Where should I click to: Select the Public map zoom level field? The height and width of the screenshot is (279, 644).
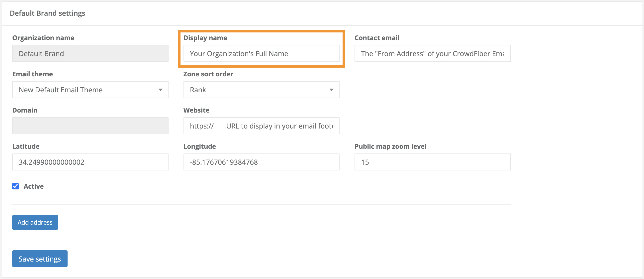coord(432,162)
